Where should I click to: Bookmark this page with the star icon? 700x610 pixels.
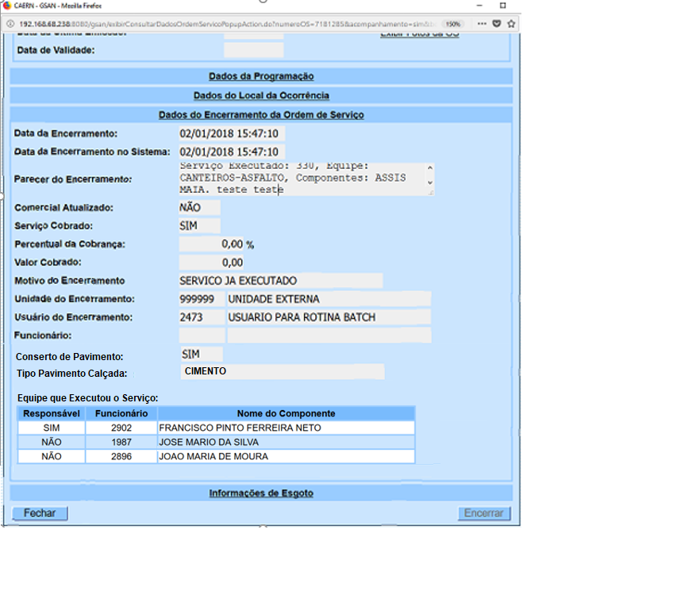(x=510, y=24)
